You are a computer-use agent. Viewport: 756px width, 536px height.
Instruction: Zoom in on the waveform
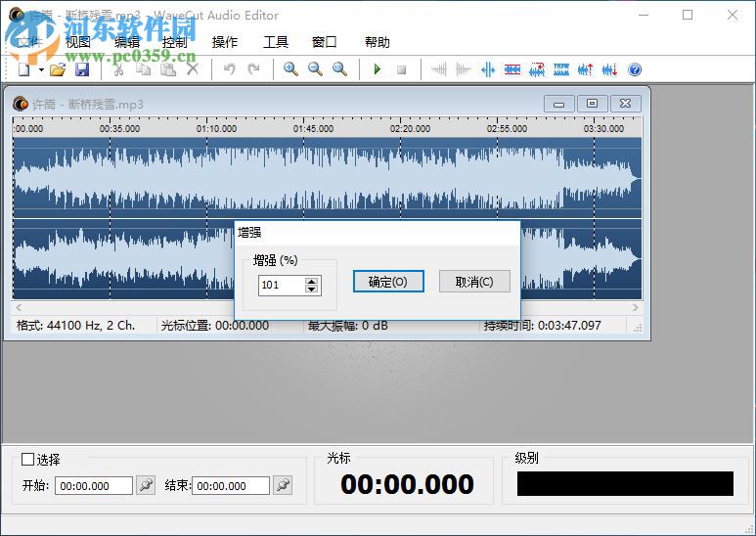[290, 69]
